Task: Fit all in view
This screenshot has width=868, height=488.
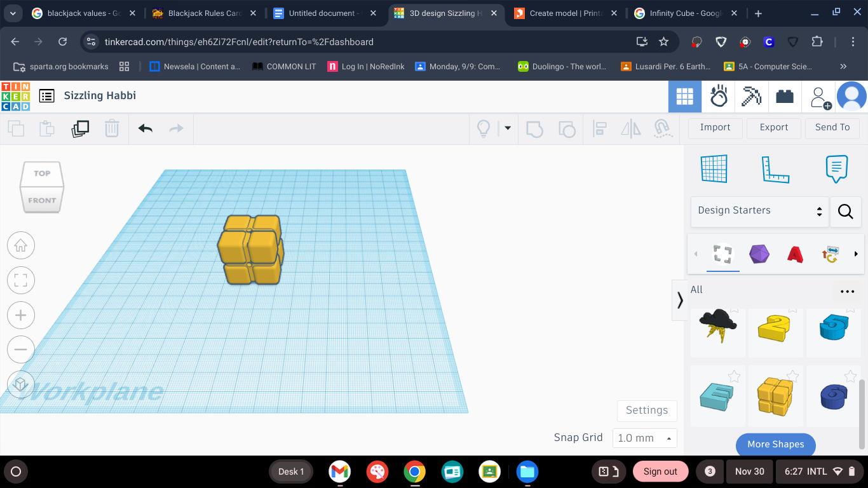Action: (x=21, y=280)
